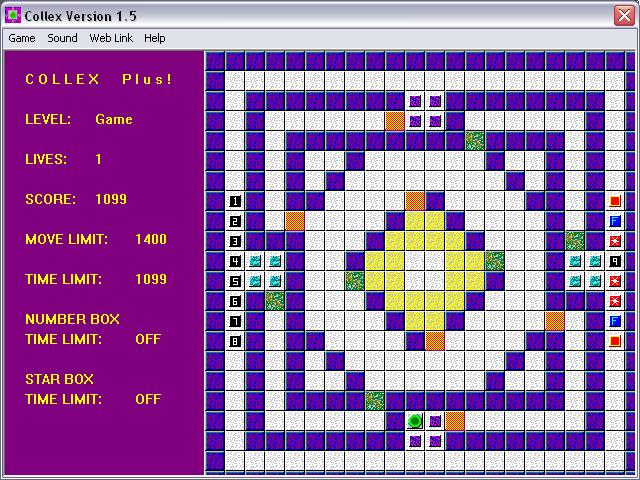The image size is (640, 480).
Task: Click green mottled tile left of yellow diamond
Action: coord(355,281)
